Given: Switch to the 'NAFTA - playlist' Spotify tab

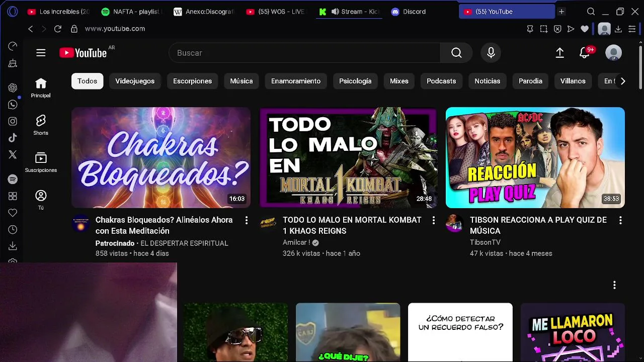Looking at the screenshot, I should pyautogui.click(x=132, y=12).
